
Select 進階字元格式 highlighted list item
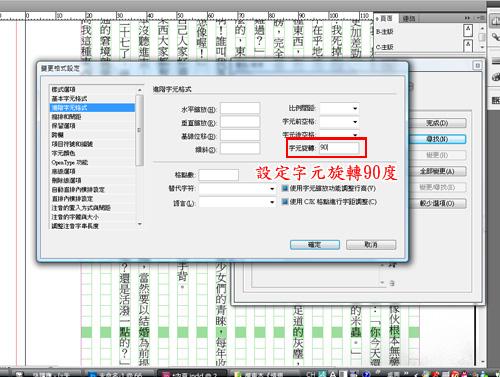[x=92, y=108]
